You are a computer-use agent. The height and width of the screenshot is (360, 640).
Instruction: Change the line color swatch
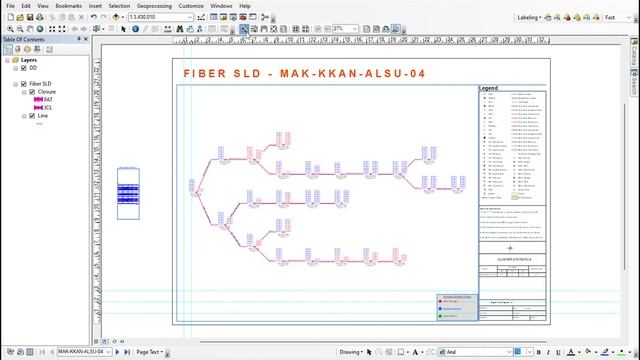click(x=605, y=352)
